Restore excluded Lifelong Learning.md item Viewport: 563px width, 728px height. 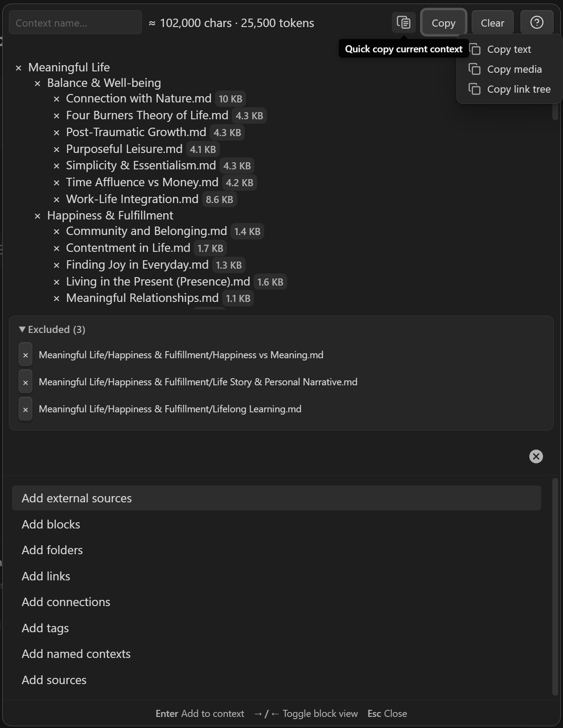25,409
